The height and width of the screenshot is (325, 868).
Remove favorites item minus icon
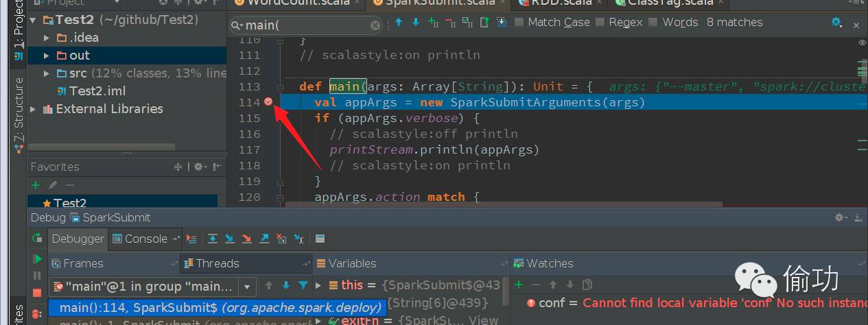[69, 185]
